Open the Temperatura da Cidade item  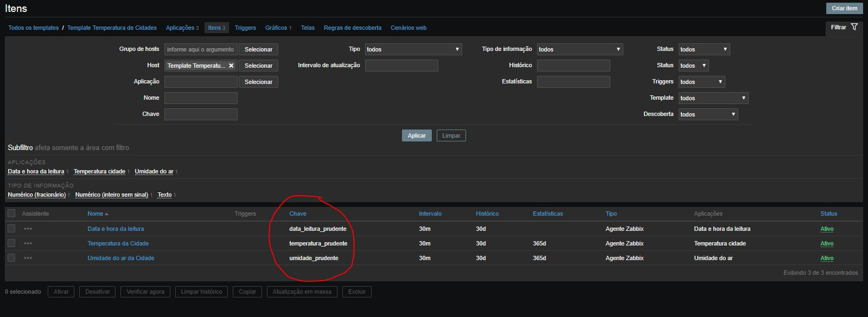click(x=118, y=243)
